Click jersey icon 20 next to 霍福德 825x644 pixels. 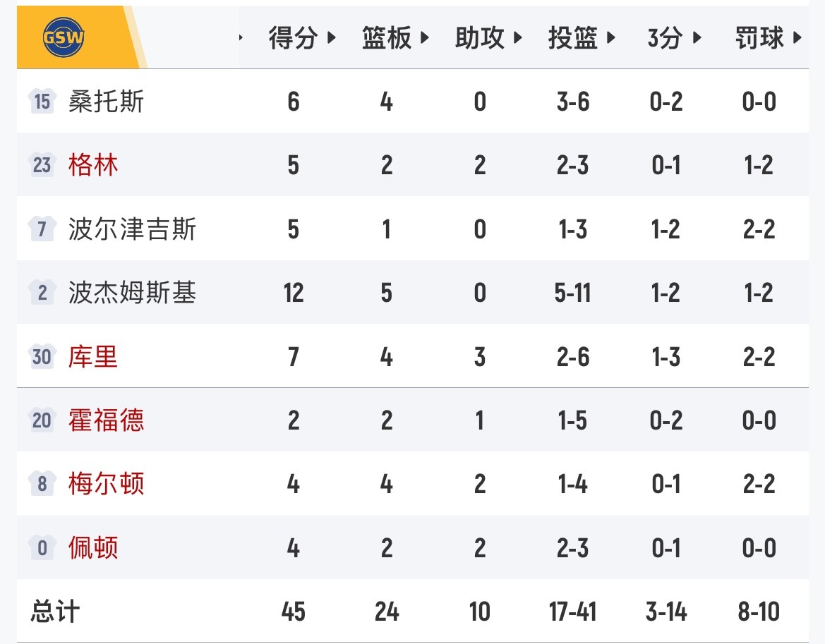(x=41, y=420)
